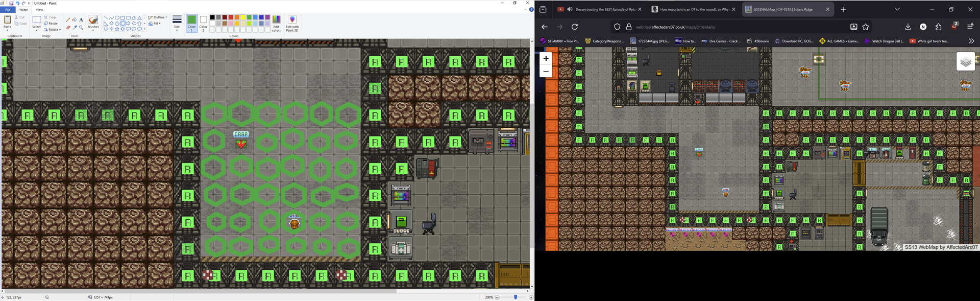Open the map layers control
980x301 pixels.
point(965,62)
